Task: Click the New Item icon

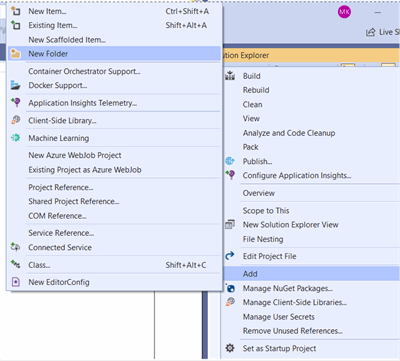Action: (x=15, y=11)
